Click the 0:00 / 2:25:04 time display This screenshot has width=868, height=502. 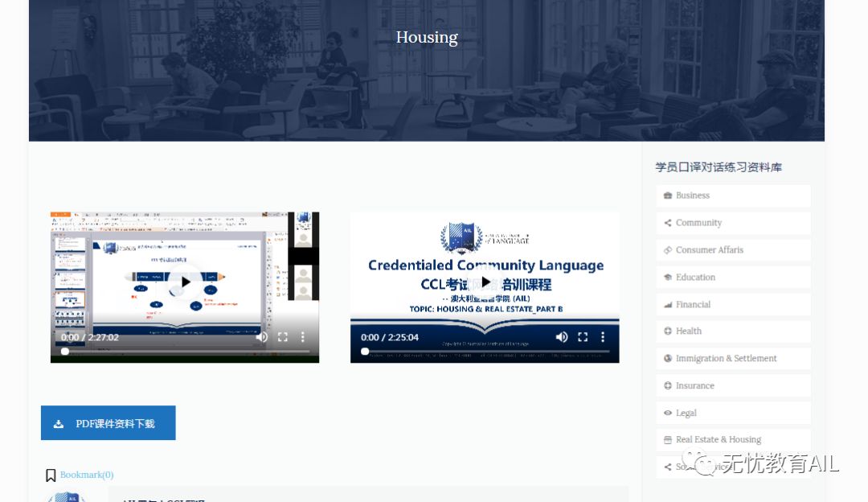point(390,337)
